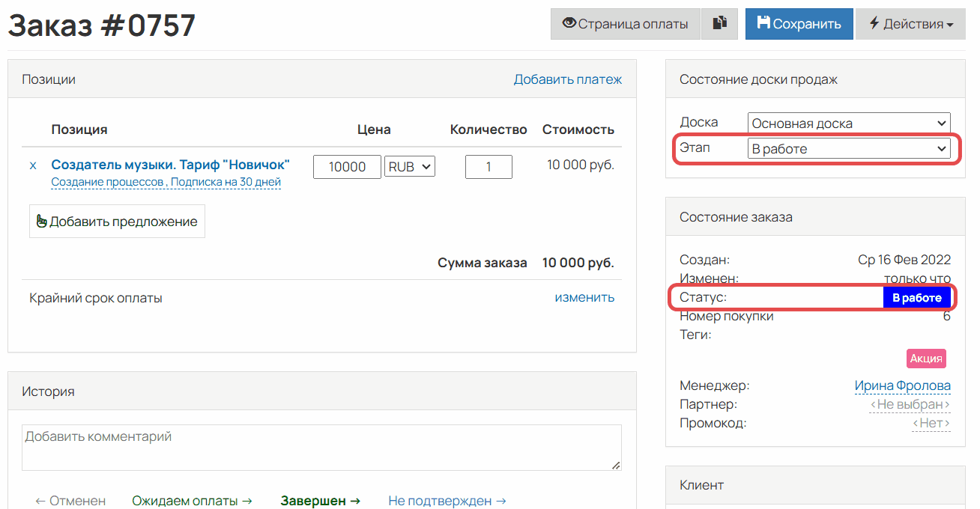
Task: Select the "Завершен" status transition
Action: tap(319, 500)
